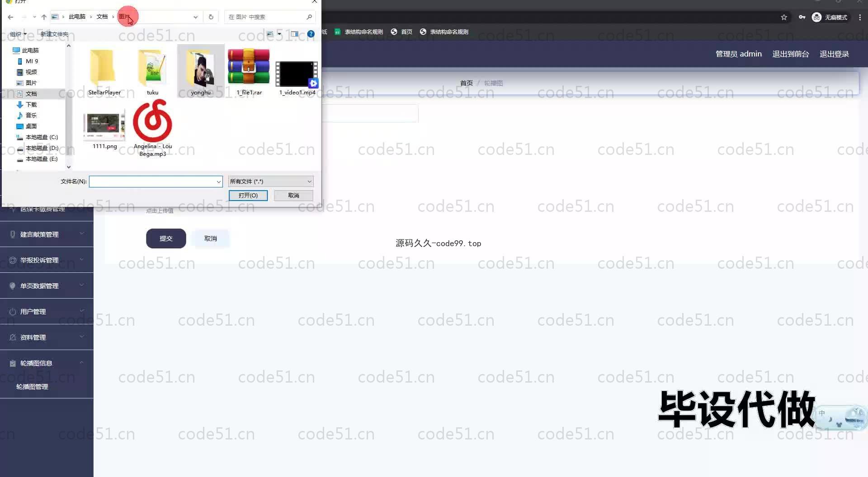This screenshot has height=477, width=868.
Task: Open file dialog help
Action: pyautogui.click(x=311, y=34)
